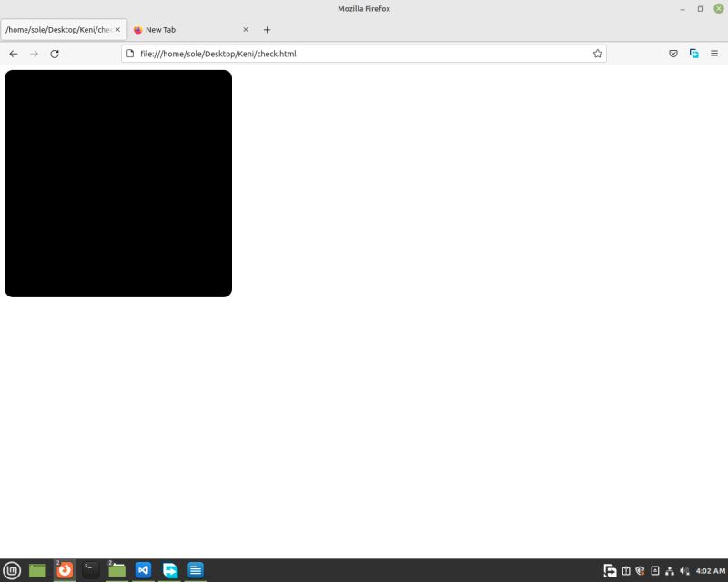Viewport: 728px width, 582px height.
Task: Click the page info icon in address bar
Action: click(x=128, y=54)
